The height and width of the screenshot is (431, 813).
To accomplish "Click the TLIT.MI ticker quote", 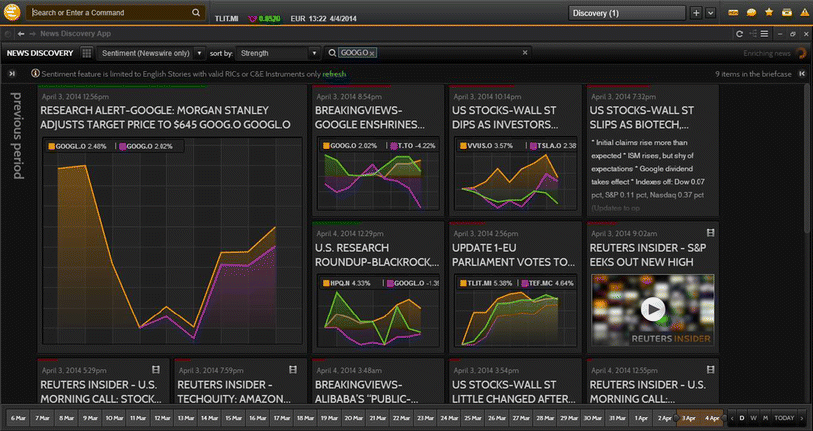I will pos(227,19).
